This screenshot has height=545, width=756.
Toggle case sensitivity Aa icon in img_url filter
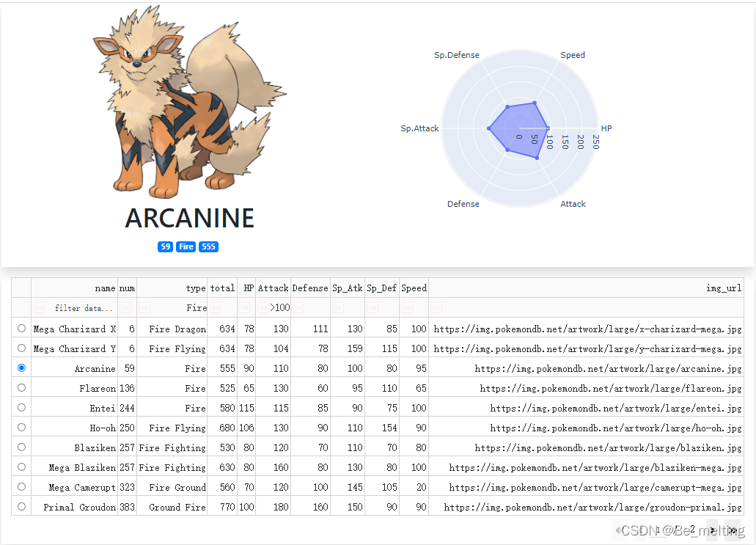pyautogui.click(x=436, y=307)
